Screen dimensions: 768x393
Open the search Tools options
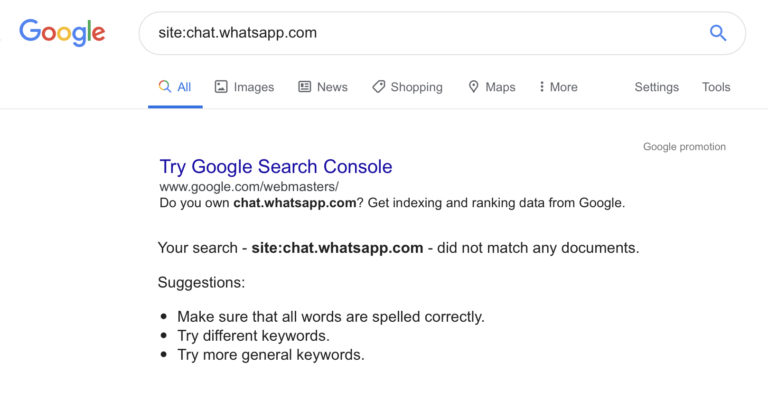(x=716, y=87)
